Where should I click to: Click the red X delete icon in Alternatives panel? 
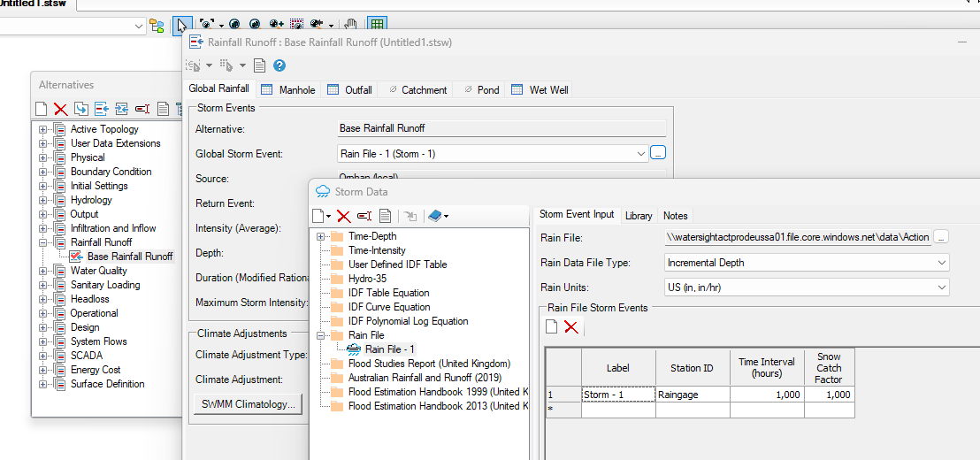point(60,109)
